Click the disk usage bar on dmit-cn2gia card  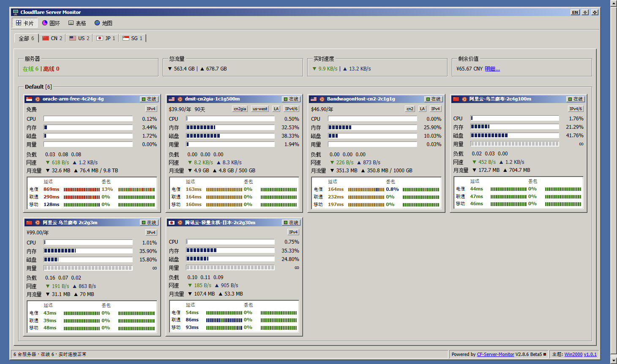coord(230,136)
